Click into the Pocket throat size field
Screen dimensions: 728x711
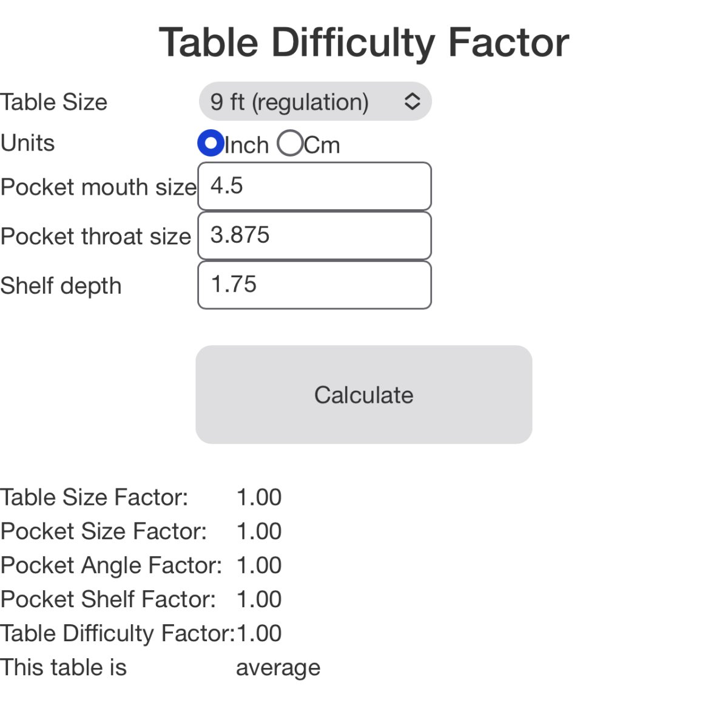pyautogui.click(x=314, y=235)
